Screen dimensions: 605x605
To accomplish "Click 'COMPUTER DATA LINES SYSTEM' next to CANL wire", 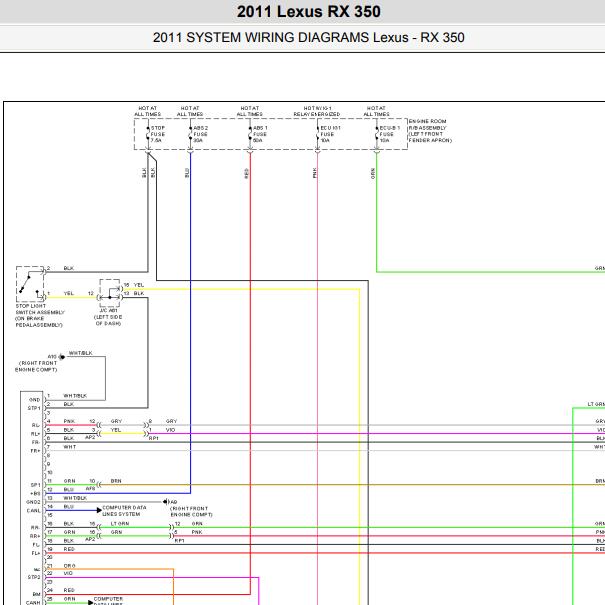I will click(x=124, y=511).
